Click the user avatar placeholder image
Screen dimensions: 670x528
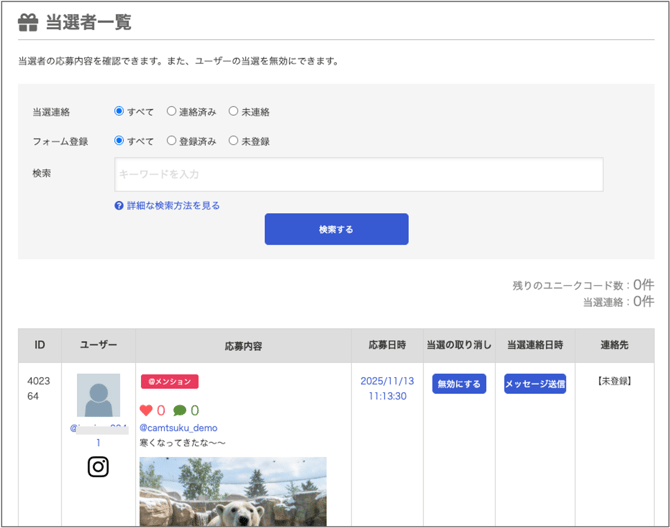point(98,395)
